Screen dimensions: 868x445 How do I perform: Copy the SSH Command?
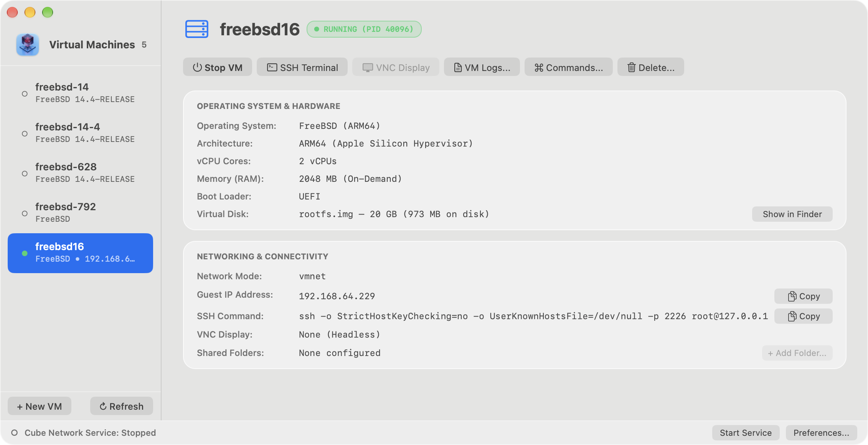click(x=804, y=316)
